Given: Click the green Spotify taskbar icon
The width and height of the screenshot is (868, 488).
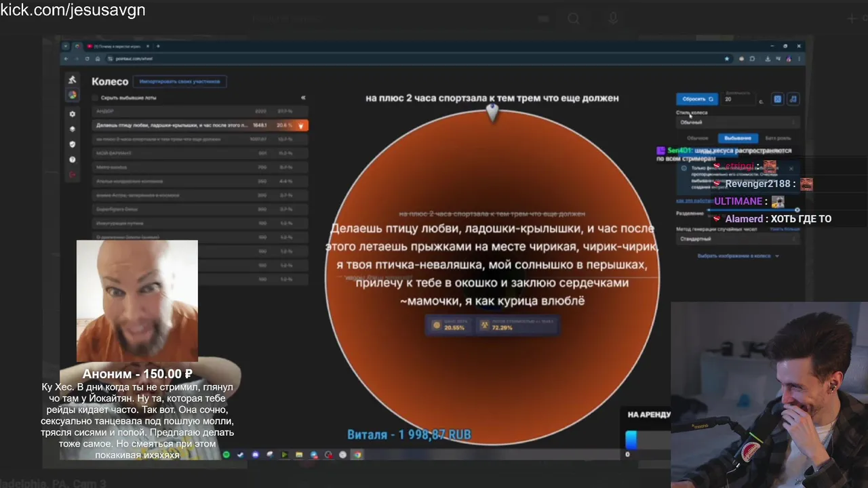Looking at the screenshot, I should coord(226,455).
